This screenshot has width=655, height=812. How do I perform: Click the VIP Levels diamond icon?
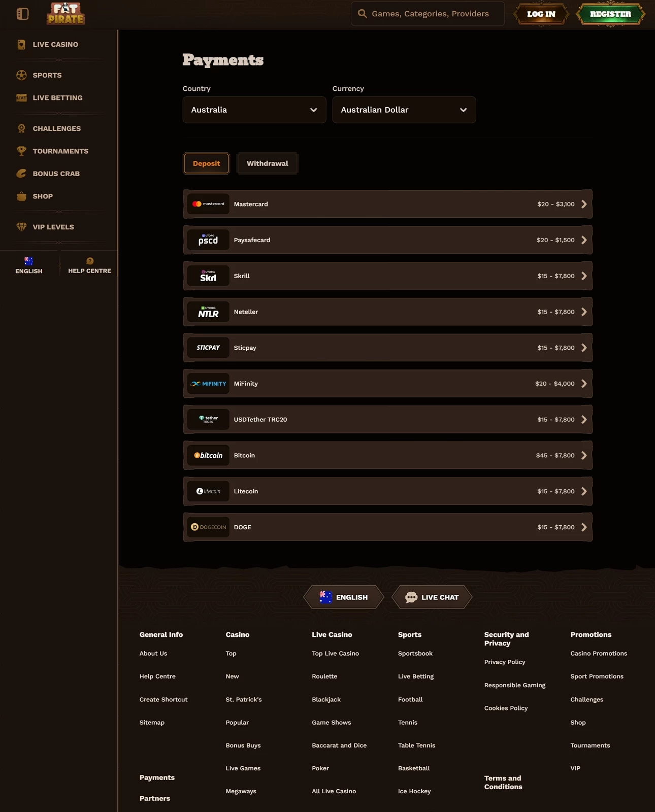pyautogui.click(x=21, y=227)
